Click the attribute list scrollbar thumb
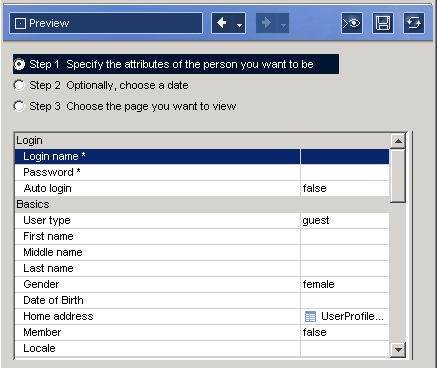437x368 pixels. pos(398,176)
